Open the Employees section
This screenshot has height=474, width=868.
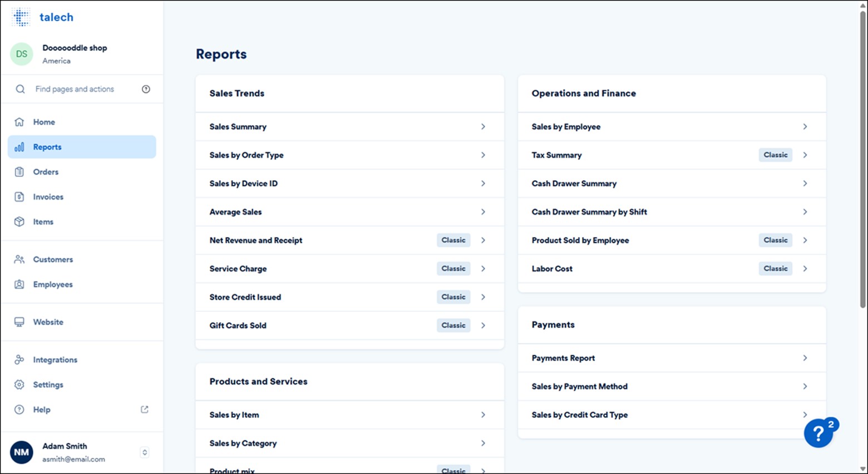click(x=52, y=284)
